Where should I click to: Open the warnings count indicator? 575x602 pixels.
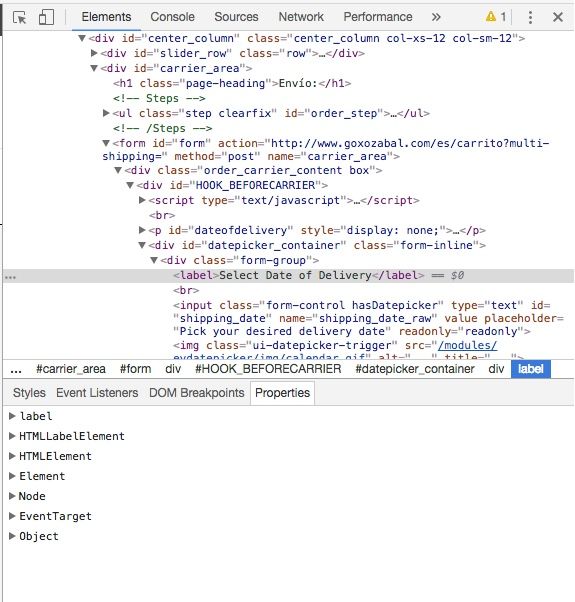click(496, 17)
